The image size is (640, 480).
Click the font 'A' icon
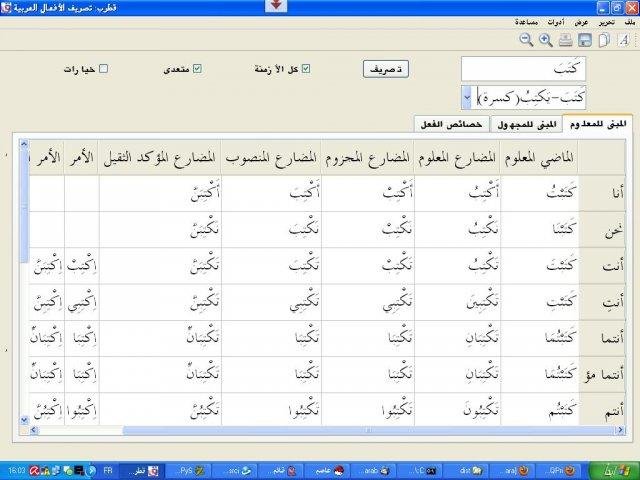[624, 40]
